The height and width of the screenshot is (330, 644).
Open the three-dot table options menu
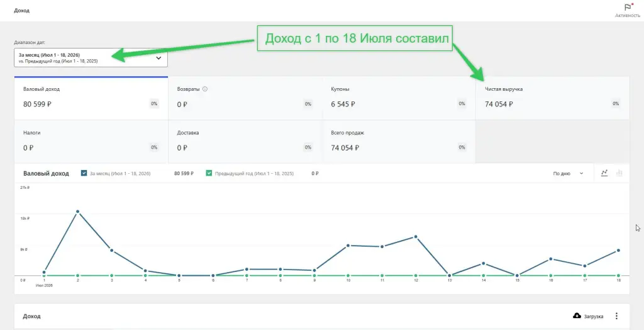point(616,316)
